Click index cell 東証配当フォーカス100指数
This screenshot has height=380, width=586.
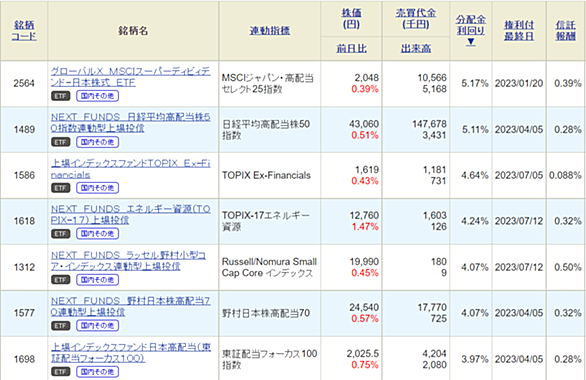(x=269, y=359)
